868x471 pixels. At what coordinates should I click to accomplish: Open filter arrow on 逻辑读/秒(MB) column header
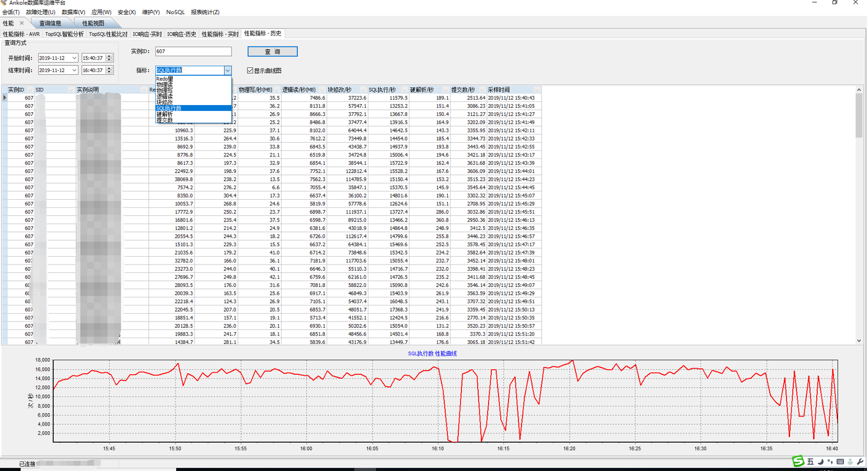point(322,90)
